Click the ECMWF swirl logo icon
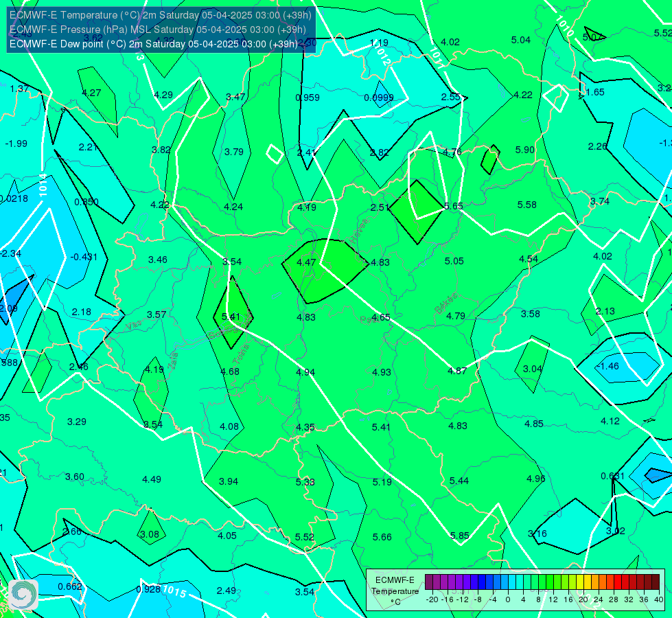 tap(23, 595)
